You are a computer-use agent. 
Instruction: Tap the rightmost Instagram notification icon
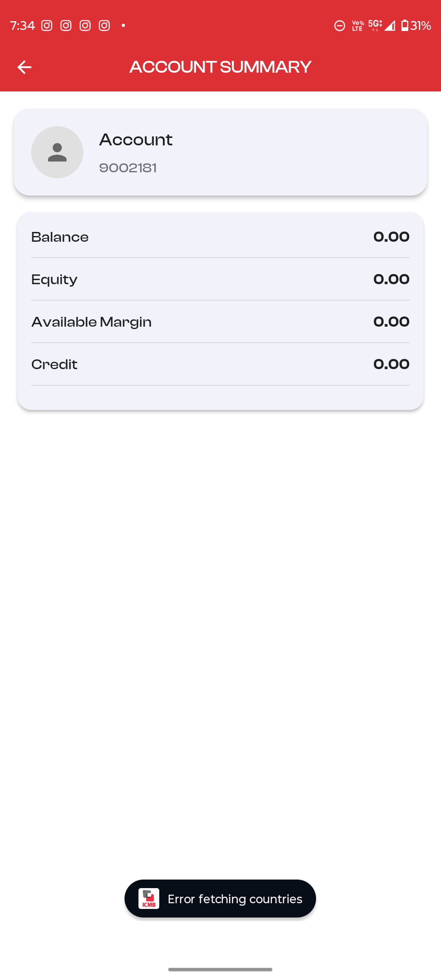pos(105,26)
